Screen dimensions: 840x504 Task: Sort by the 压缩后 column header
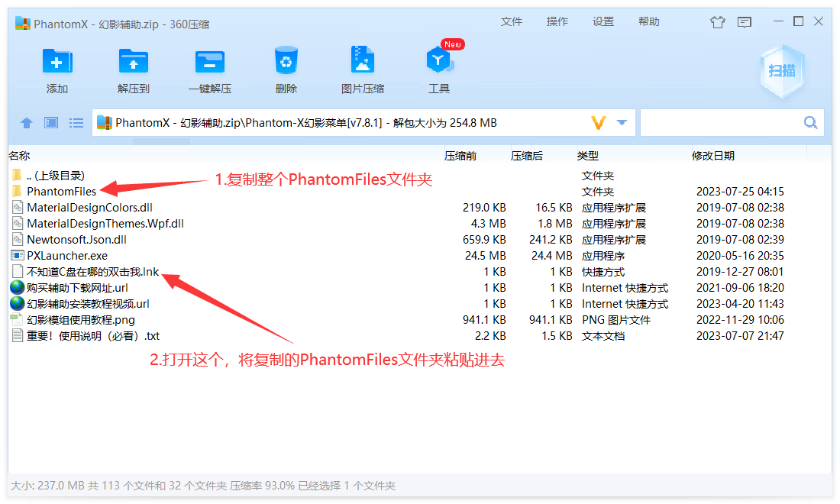click(527, 156)
